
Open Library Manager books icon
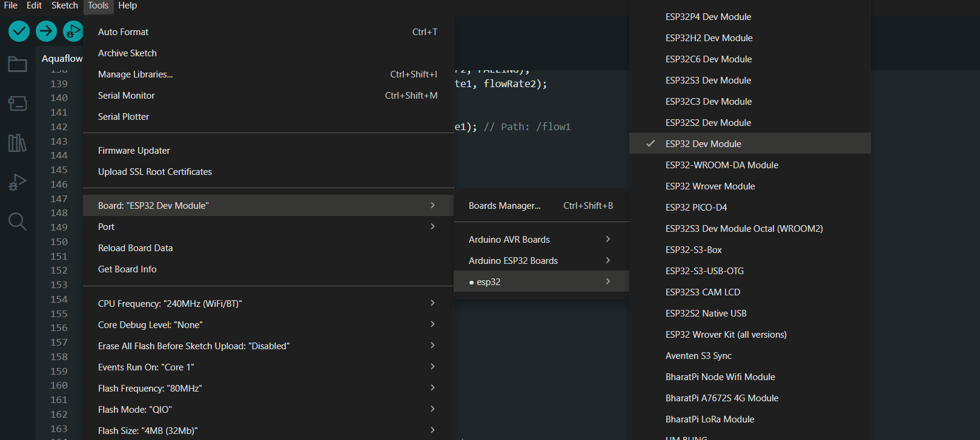pos(17,143)
